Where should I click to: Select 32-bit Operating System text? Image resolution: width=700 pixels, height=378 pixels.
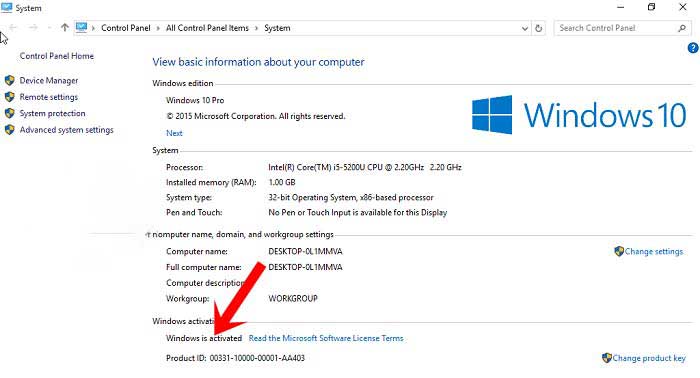tap(351, 197)
